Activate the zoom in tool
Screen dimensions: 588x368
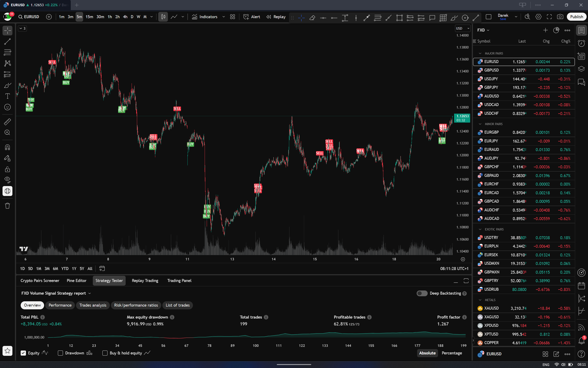[x=8, y=132]
